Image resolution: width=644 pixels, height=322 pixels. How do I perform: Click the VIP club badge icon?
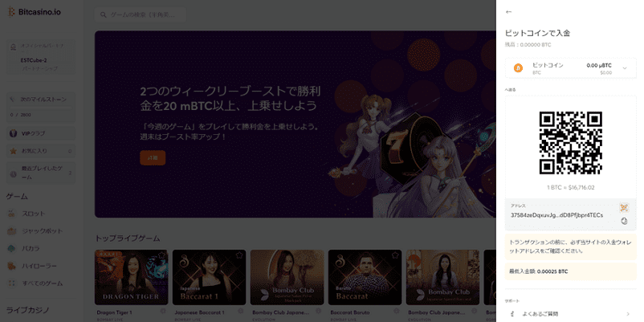[x=13, y=133]
